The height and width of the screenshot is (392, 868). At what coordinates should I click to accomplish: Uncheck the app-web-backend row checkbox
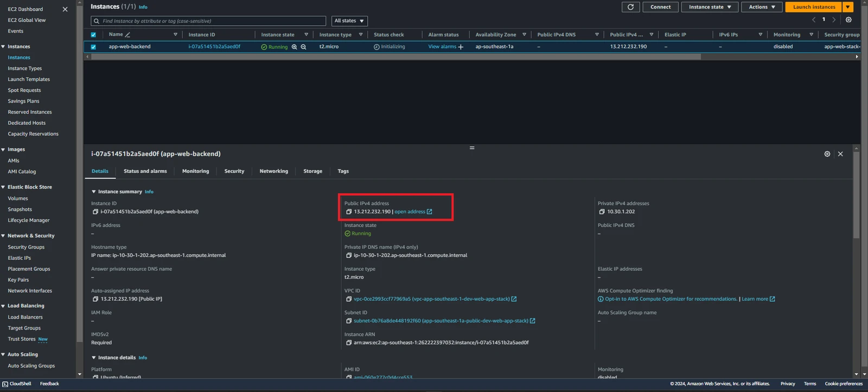tap(93, 47)
